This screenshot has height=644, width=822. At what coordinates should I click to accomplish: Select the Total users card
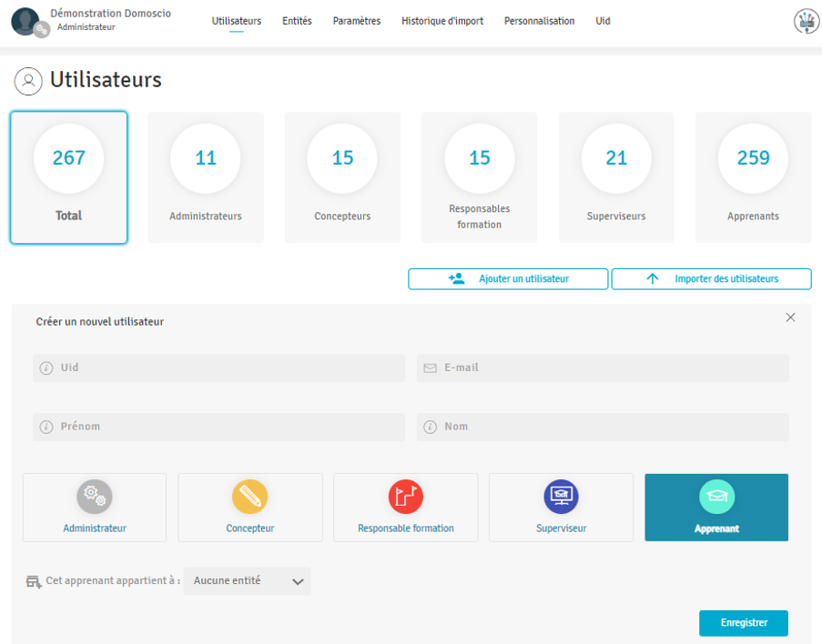68,177
